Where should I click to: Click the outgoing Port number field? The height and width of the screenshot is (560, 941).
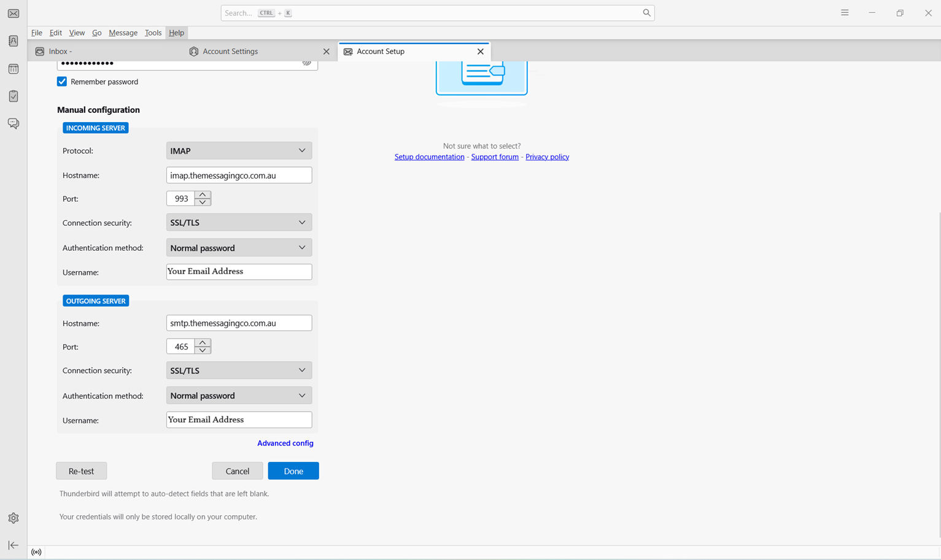point(180,347)
